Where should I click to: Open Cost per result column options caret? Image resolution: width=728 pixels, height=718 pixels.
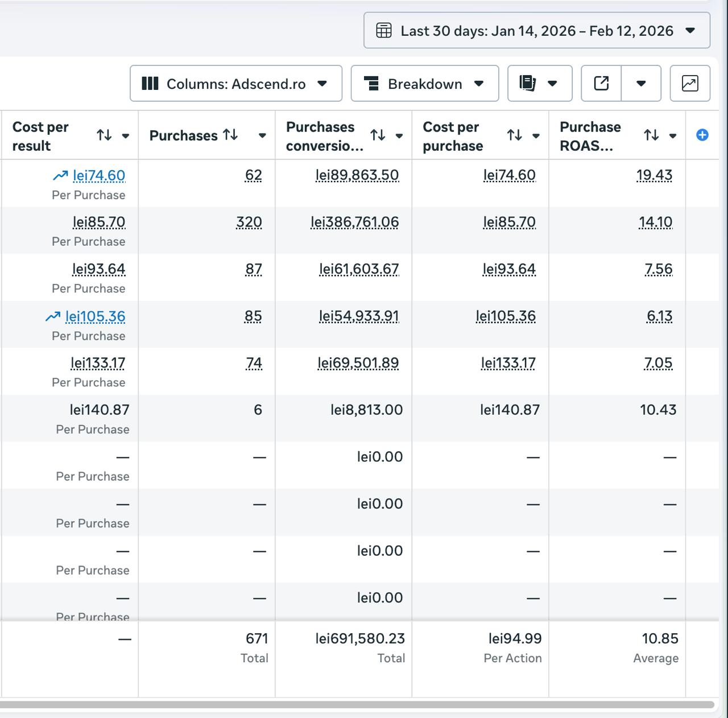(x=126, y=136)
